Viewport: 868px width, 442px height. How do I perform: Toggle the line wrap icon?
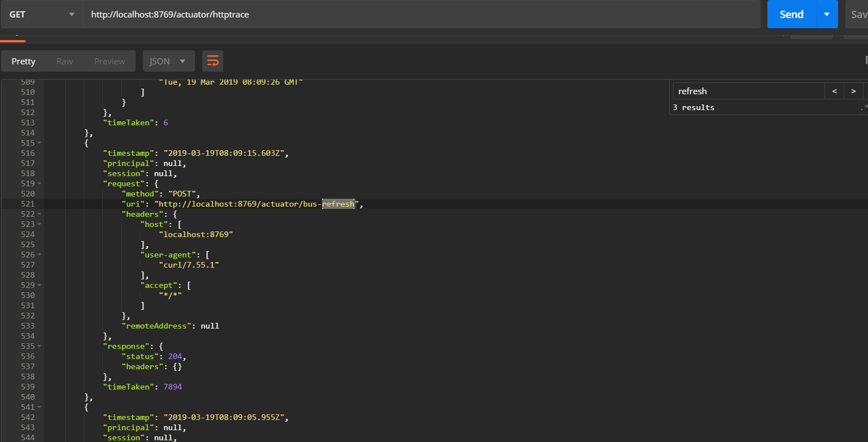click(x=212, y=61)
